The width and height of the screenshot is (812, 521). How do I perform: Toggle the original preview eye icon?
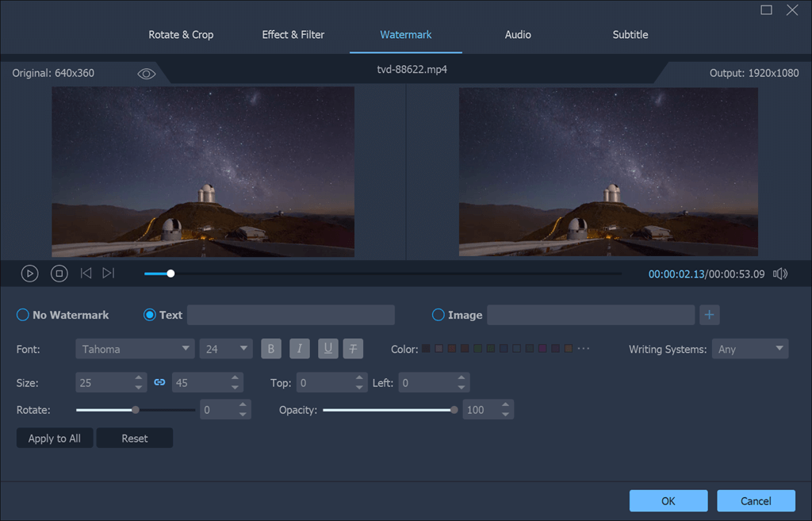(147, 74)
